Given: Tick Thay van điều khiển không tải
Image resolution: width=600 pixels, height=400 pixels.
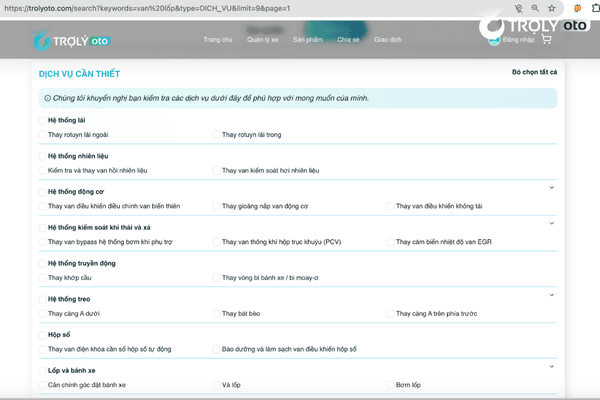Looking at the screenshot, I should 390,206.
